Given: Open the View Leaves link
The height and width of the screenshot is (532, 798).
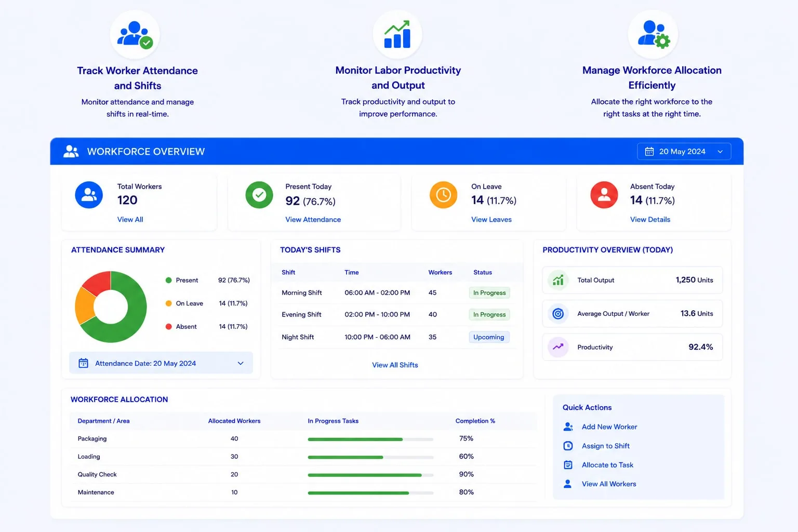Looking at the screenshot, I should click(x=491, y=219).
